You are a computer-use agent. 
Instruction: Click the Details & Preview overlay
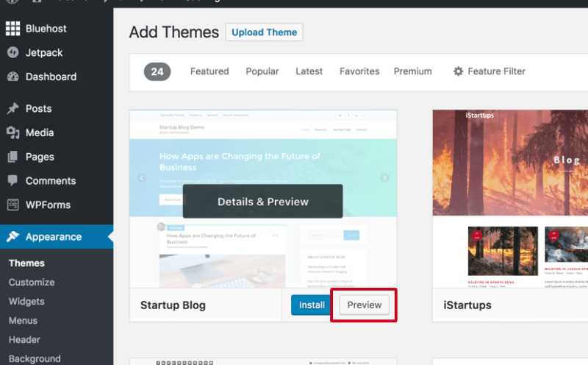263,202
